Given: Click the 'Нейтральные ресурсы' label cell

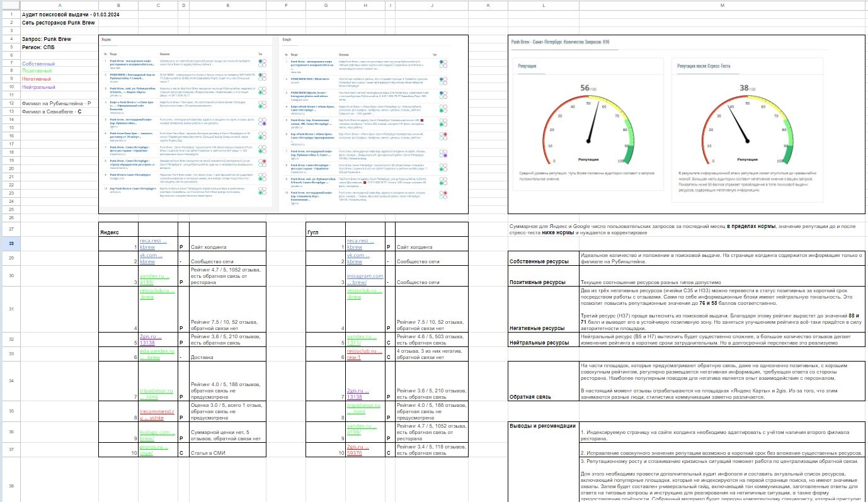Looking at the screenshot, I should pos(543,340).
